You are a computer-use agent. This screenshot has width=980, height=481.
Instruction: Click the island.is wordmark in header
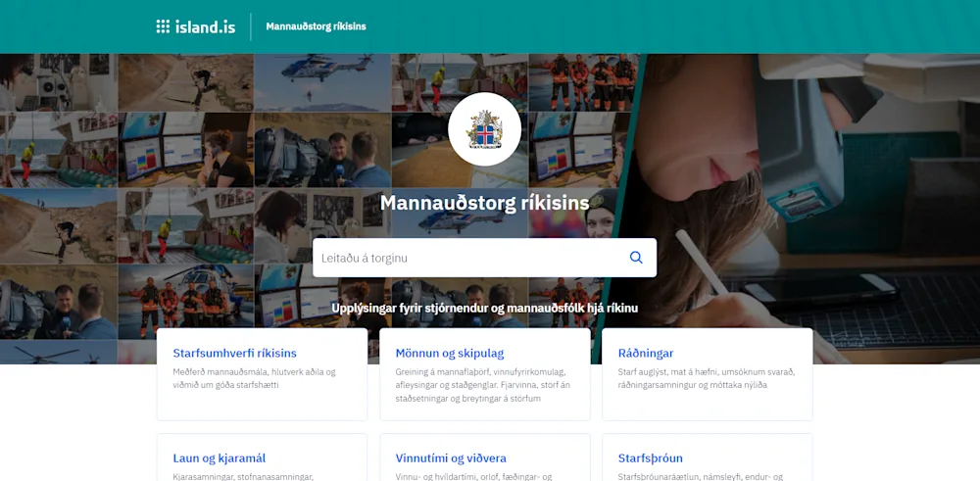205,26
